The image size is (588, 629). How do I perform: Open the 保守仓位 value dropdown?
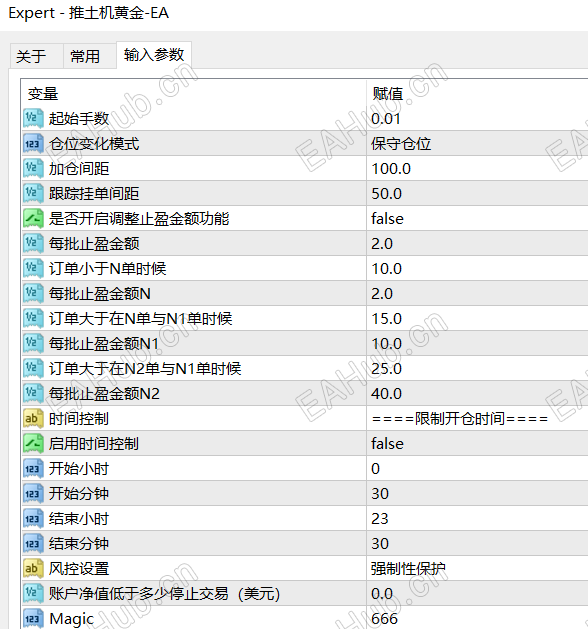click(477, 144)
